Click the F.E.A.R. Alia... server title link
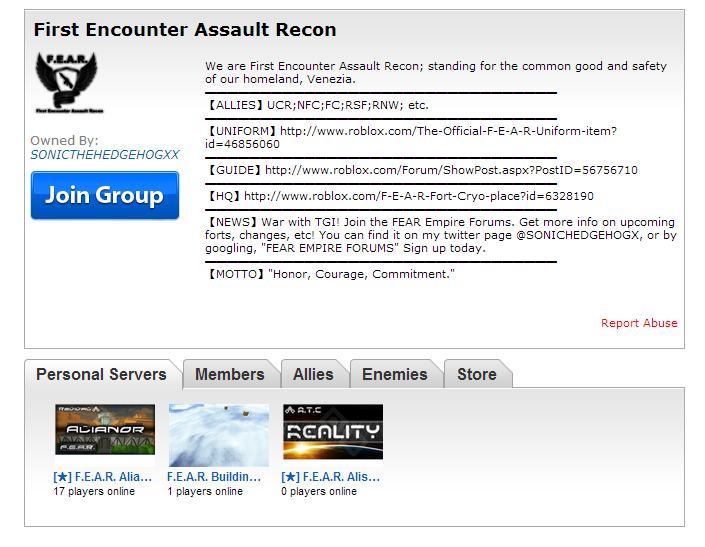This screenshot has height=547, width=705. click(x=103, y=477)
